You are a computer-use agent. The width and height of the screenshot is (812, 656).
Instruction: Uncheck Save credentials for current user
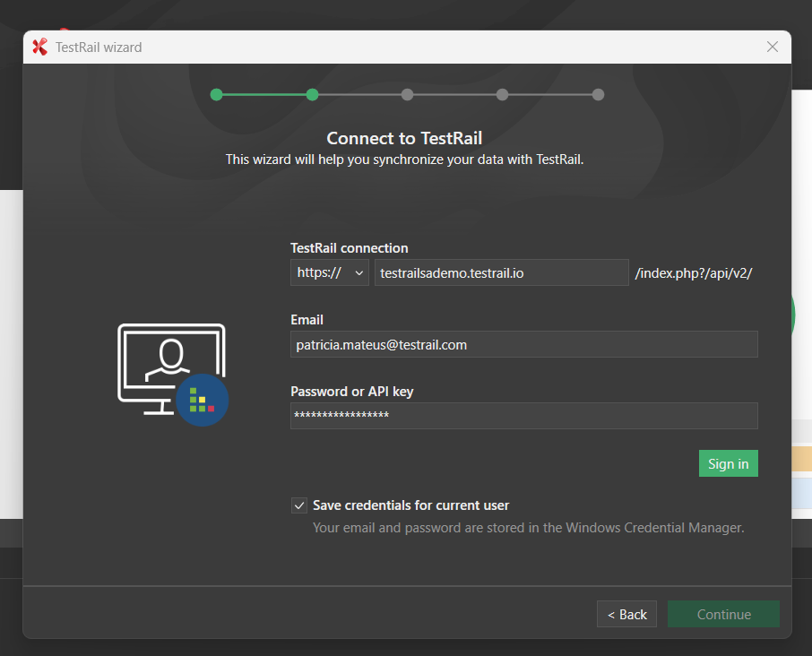coord(299,505)
